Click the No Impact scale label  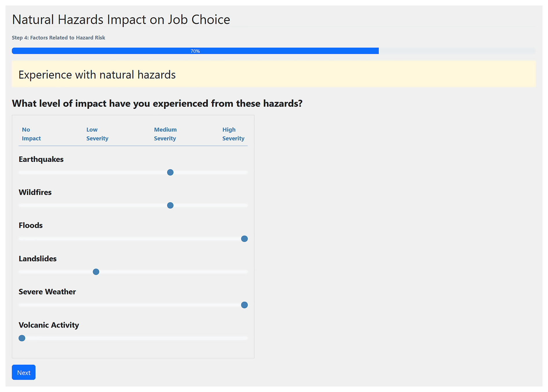31,134
